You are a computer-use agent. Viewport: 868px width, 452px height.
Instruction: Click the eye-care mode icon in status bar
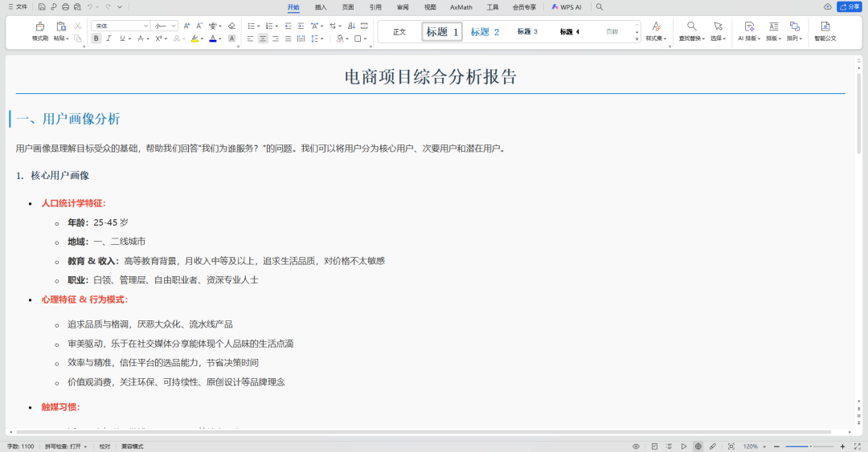pyautogui.click(x=636, y=446)
